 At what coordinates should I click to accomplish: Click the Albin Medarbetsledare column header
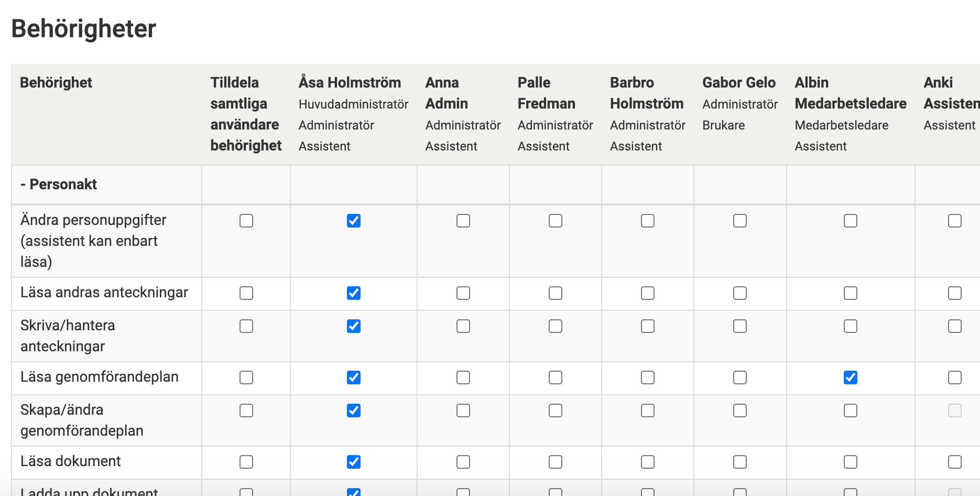click(850, 93)
